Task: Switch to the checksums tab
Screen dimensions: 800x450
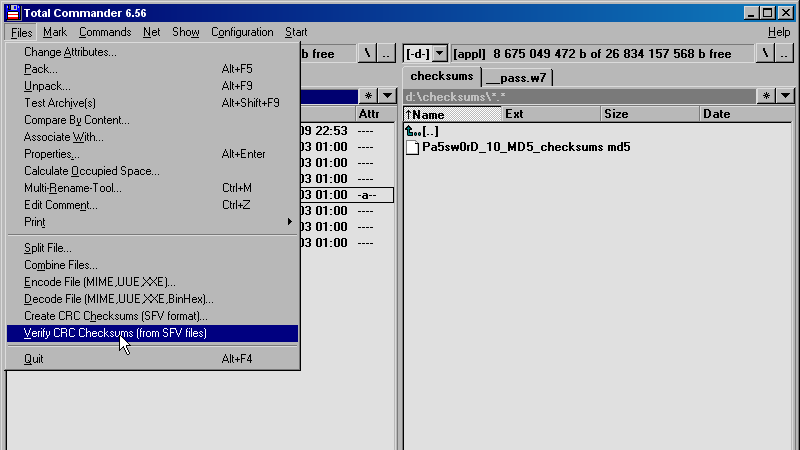Action: pyautogui.click(x=441, y=77)
